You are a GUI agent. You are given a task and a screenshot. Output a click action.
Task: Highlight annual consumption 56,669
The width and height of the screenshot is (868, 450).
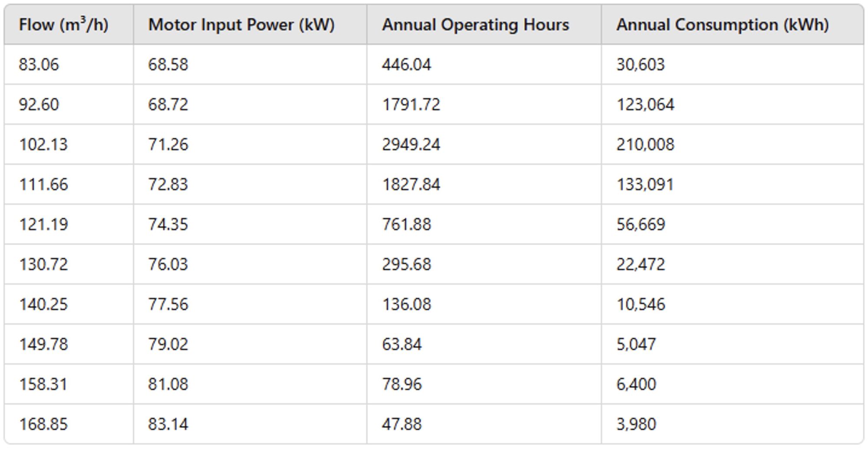coord(641,224)
